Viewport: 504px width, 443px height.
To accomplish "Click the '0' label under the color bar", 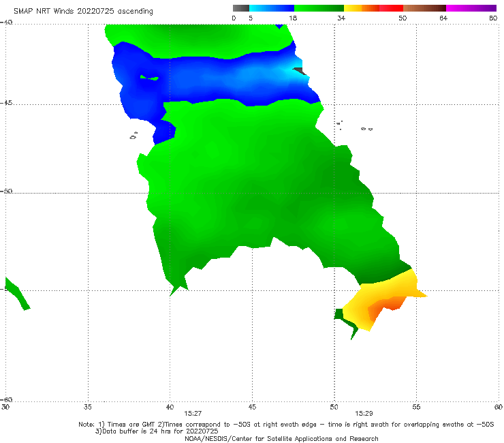I will tap(234, 18).
